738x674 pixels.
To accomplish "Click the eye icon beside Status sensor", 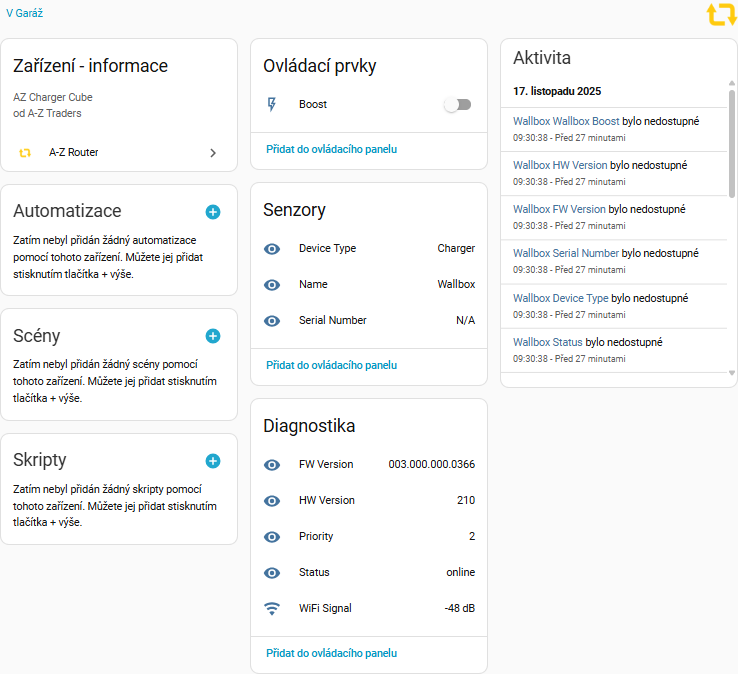I will click(x=271, y=572).
